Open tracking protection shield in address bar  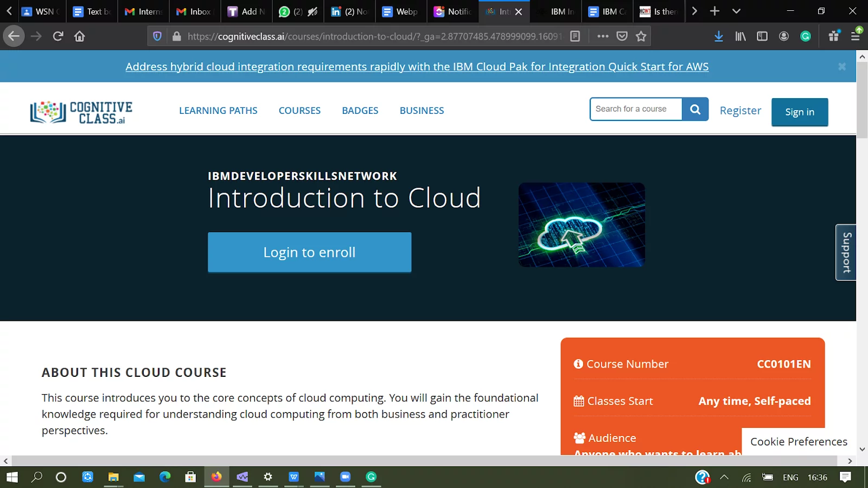point(157,36)
